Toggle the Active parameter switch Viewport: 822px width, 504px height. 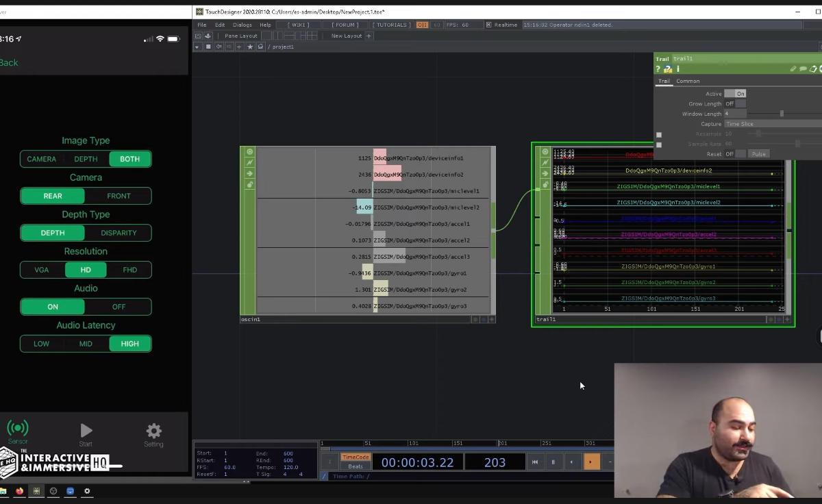[x=735, y=94]
